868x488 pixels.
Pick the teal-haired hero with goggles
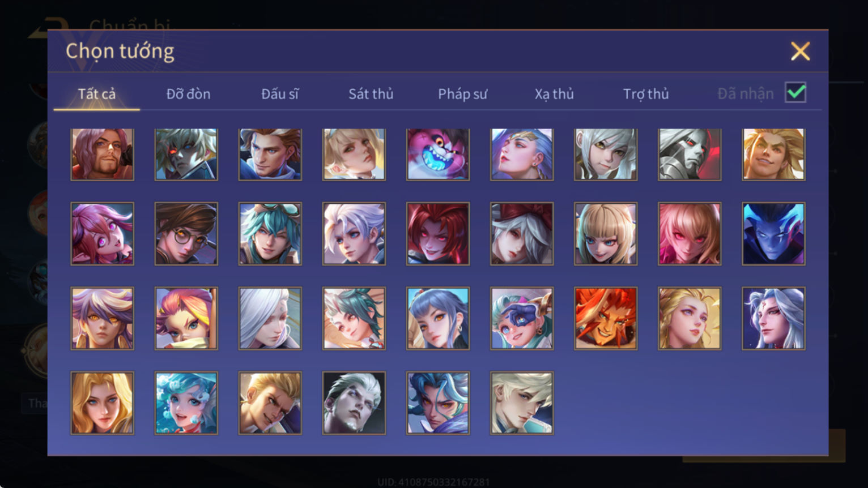270,234
